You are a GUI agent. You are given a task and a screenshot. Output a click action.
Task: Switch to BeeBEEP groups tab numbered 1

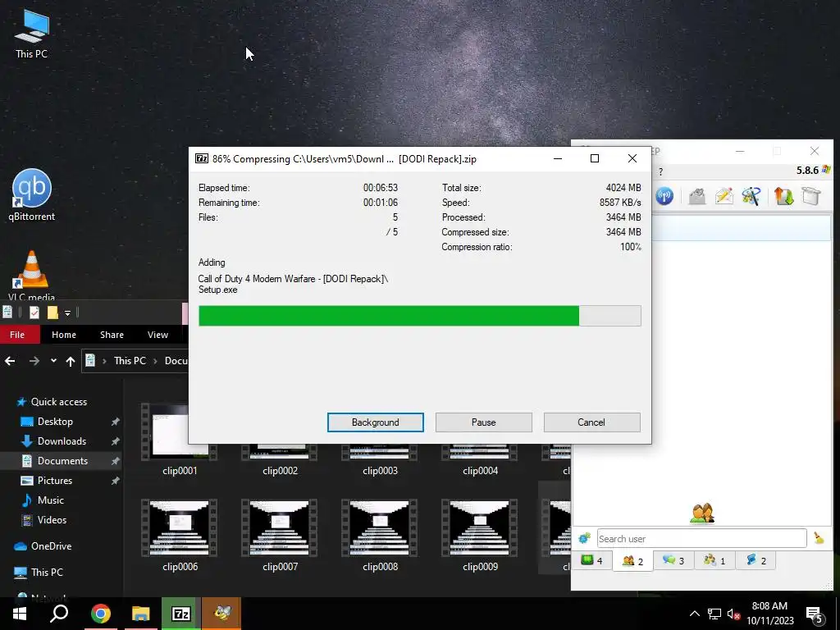[714, 561]
